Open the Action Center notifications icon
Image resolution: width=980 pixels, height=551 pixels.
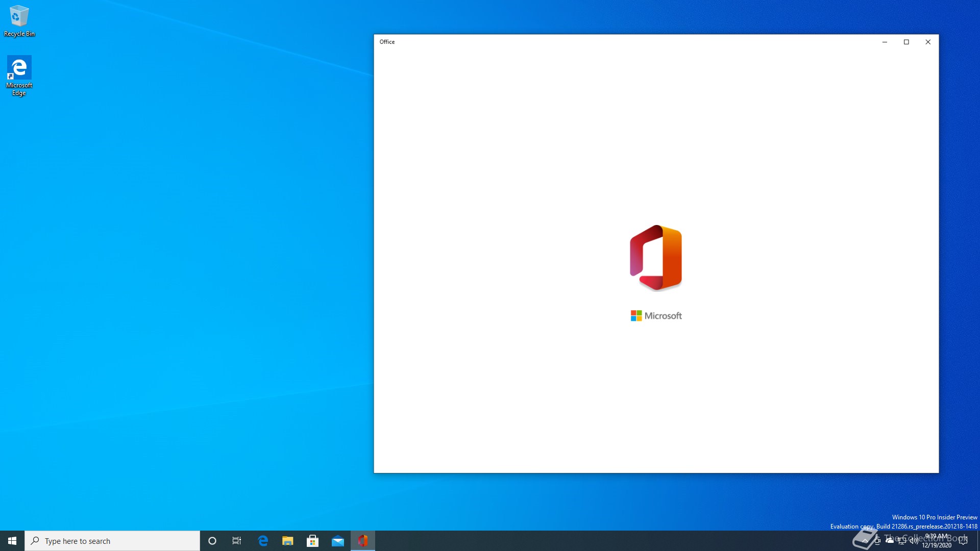963,541
